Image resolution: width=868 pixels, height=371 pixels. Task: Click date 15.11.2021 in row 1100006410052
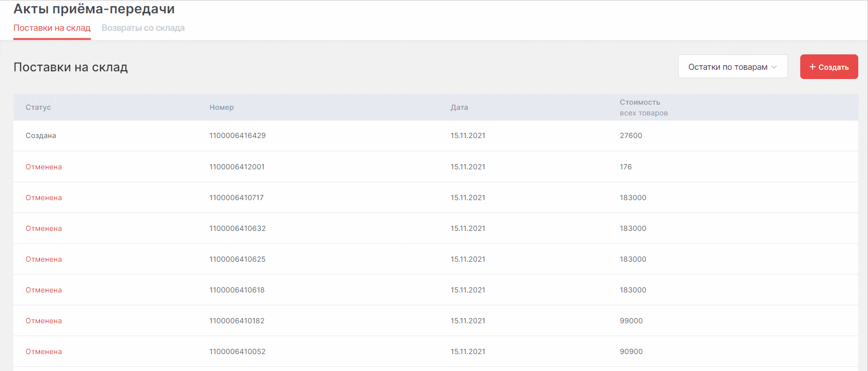pos(468,352)
